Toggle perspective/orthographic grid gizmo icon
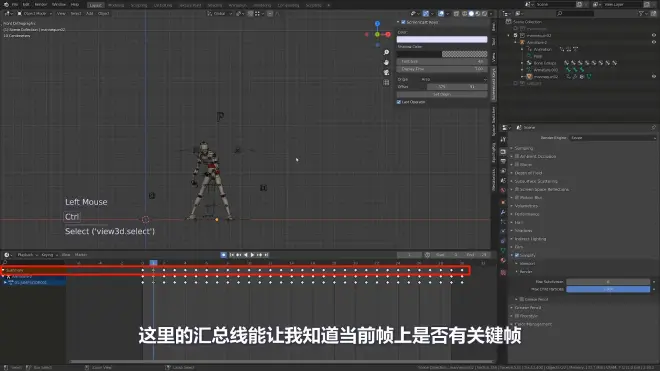Image resolution: width=660 pixels, height=371 pixels. [x=386, y=83]
